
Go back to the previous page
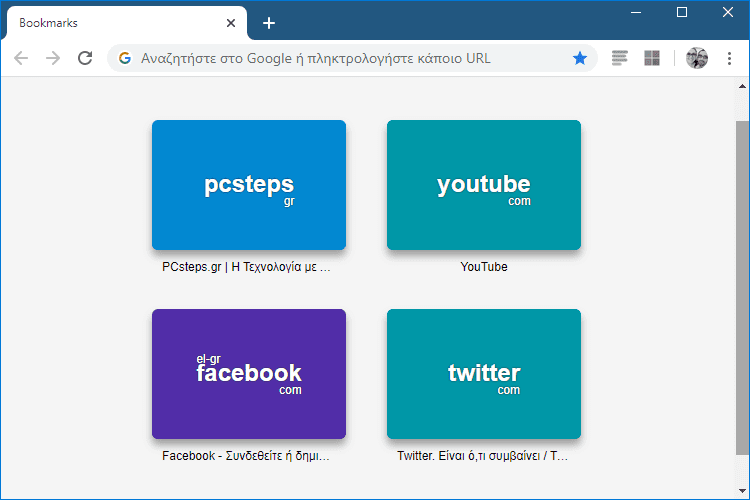tap(21, 58)
